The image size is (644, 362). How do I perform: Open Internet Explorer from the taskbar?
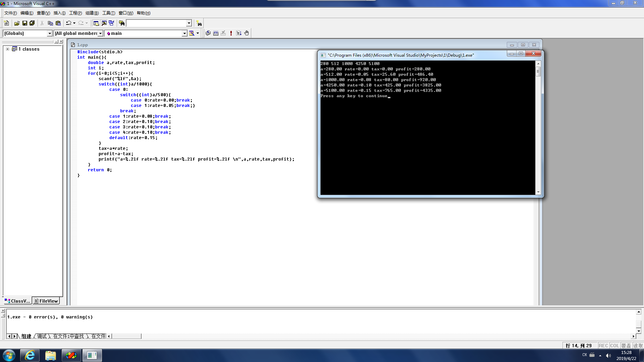tap(30, 355)
